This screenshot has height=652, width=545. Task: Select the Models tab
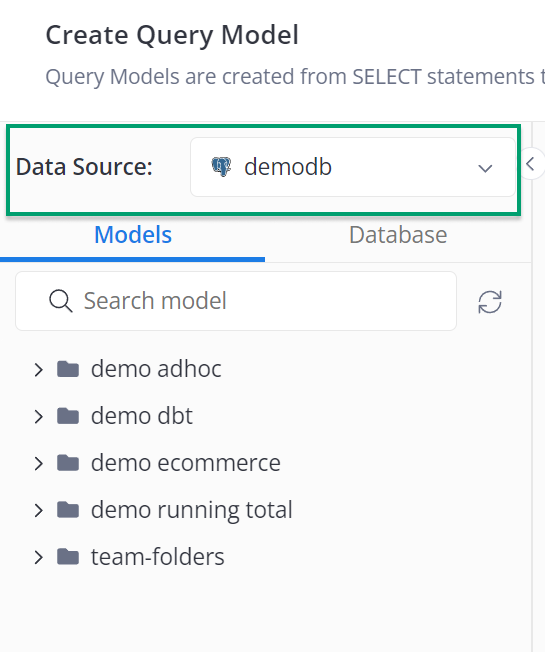(133, 235)
